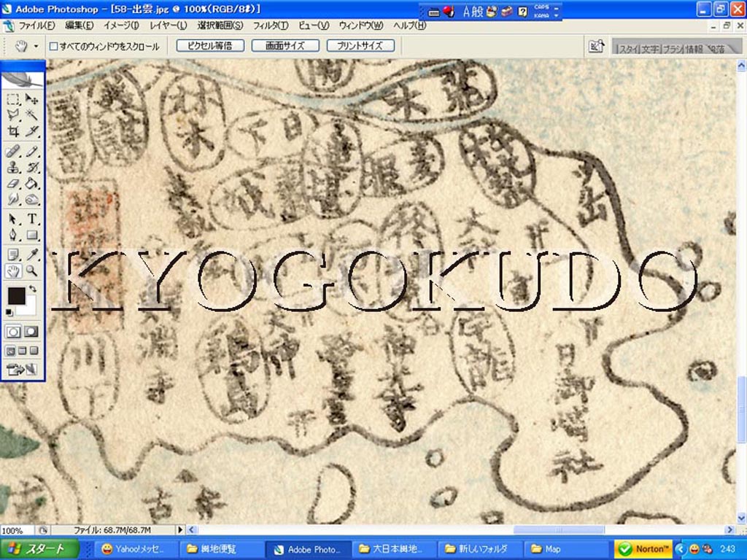Open the 編集 (Edit) menu
Image resolution: width=747 pixels, height=560 pixels.
(x=79, y=26)
